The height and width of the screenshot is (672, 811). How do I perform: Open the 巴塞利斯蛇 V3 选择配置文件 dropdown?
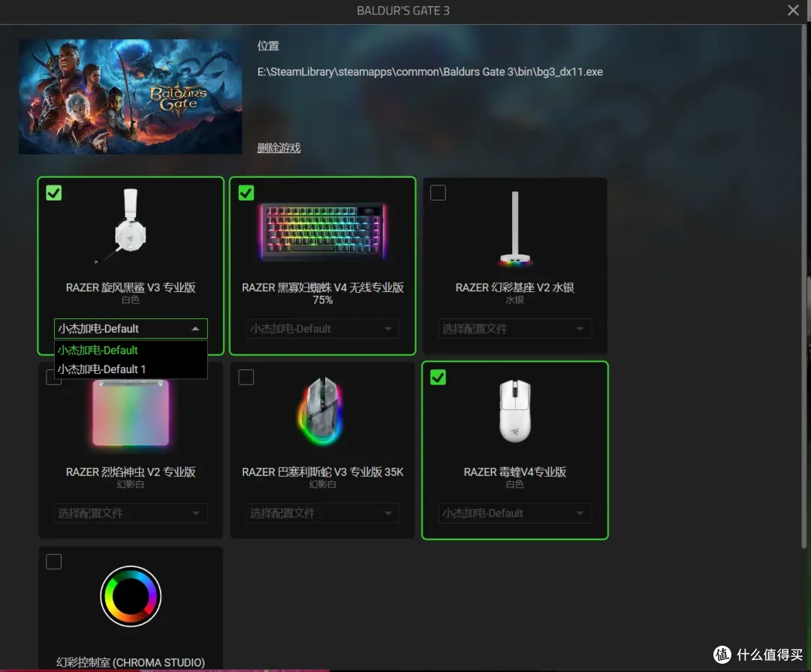click(322, 513)
